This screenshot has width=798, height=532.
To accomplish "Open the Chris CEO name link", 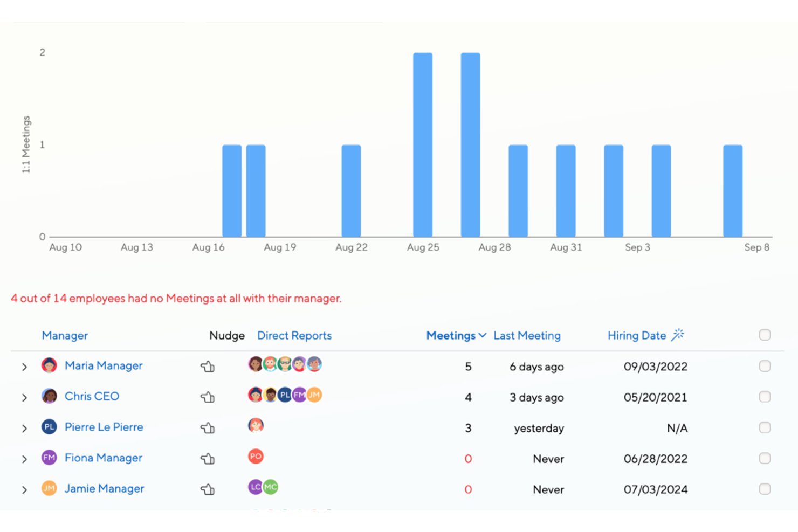I will click(92, 396).
